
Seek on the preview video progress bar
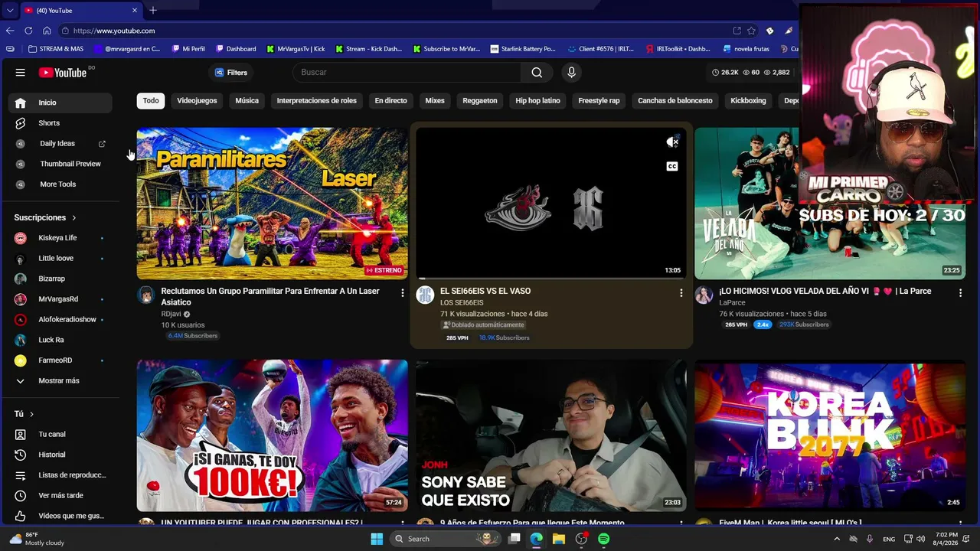tap(551, 279)
